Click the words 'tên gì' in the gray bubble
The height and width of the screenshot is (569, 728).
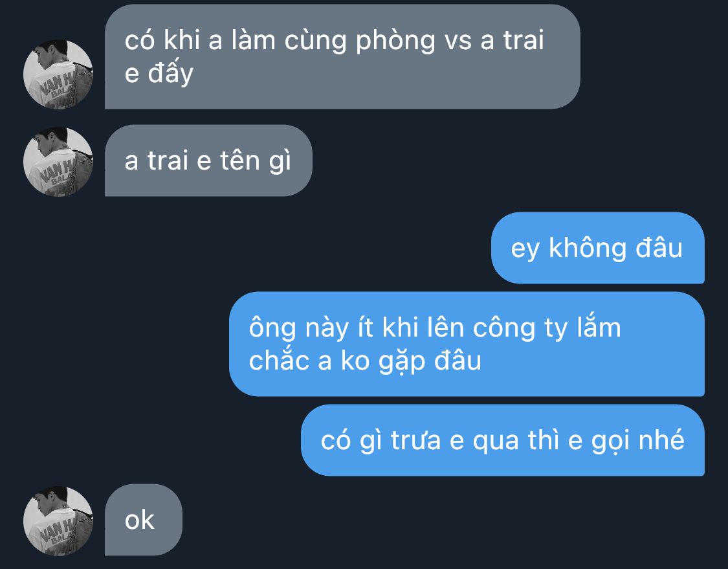(256, 162)
